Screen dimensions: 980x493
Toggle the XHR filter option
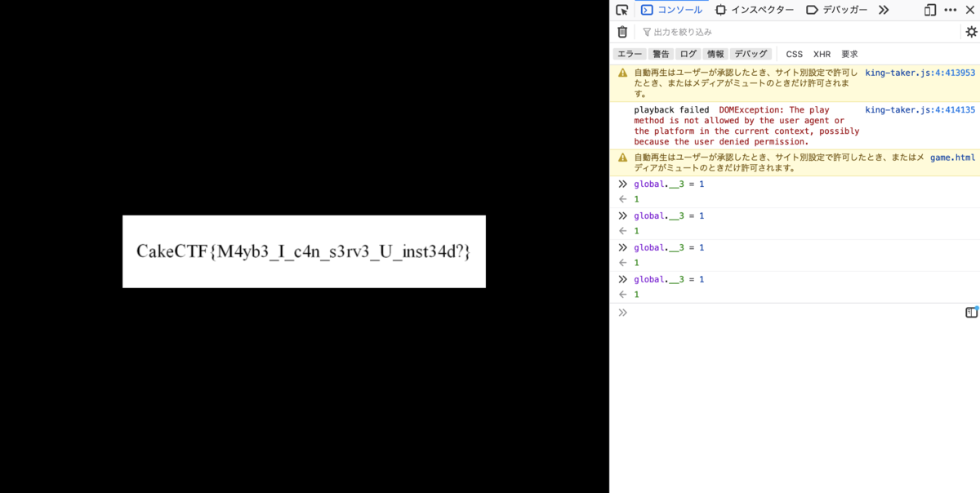tap(822, 53)
